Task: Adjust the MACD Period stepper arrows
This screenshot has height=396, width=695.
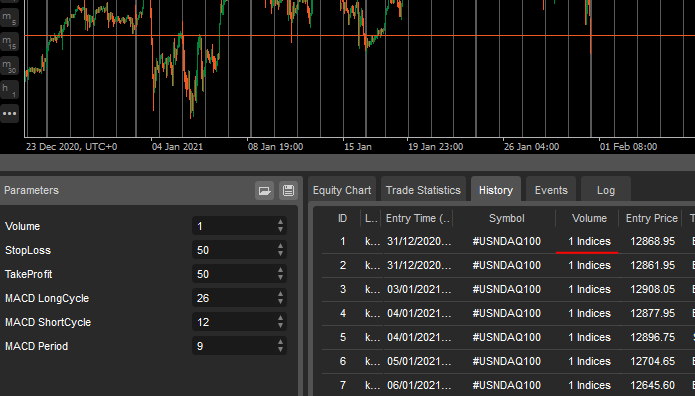Action: [281, 346]
